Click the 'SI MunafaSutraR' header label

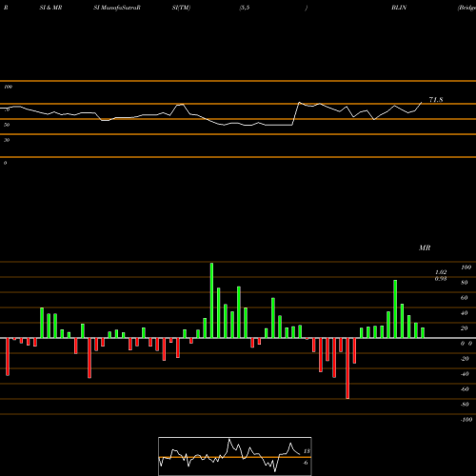click(117, 8)
